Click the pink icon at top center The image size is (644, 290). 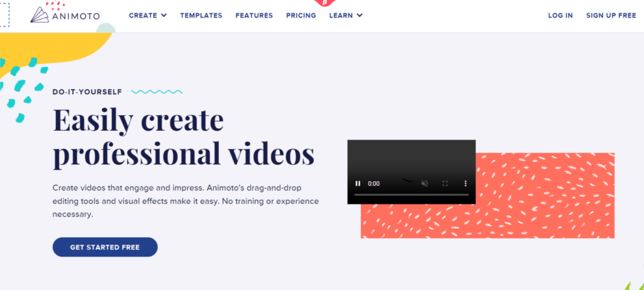(324, 3)
